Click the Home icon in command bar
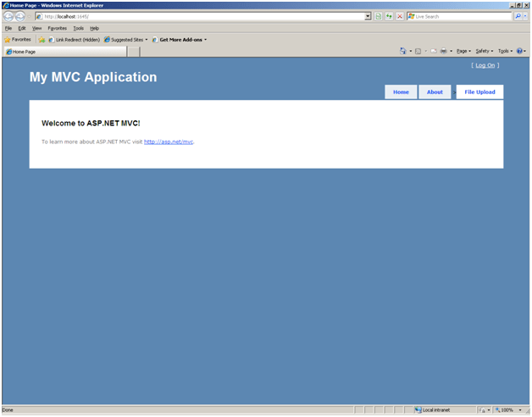 click(403, 51)
